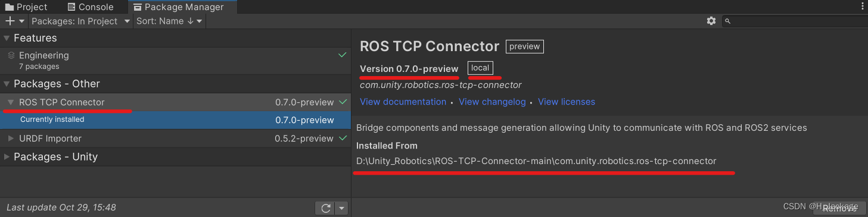The width and height of the screenshot is (868, 217).
Task: Open the View documentation link
Action: pos(403,102)
